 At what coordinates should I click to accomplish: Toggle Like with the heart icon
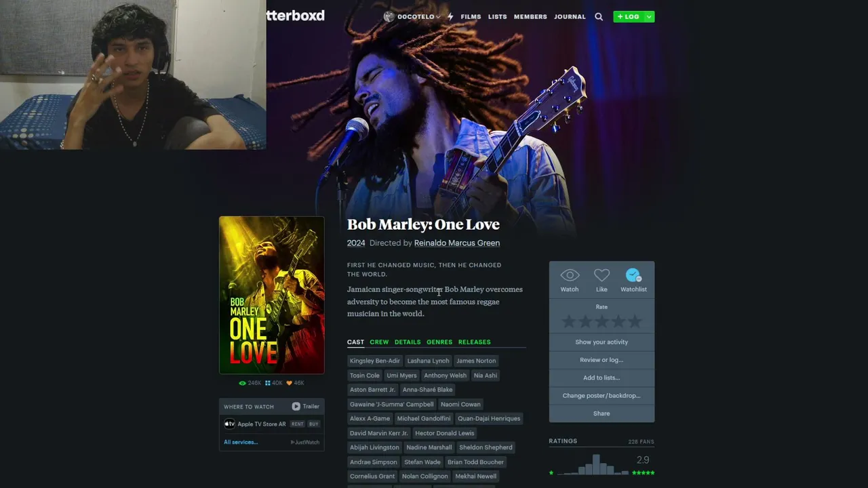(x=601, y=275)
